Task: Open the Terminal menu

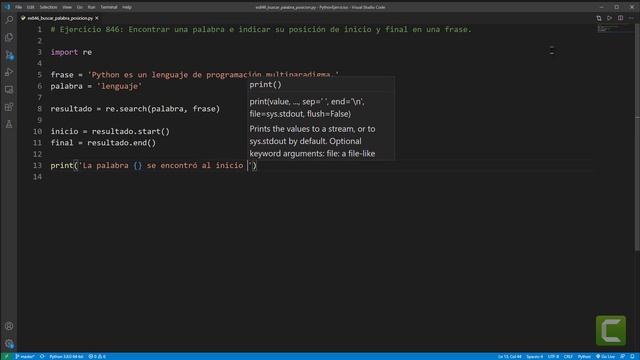Action: 109,7
